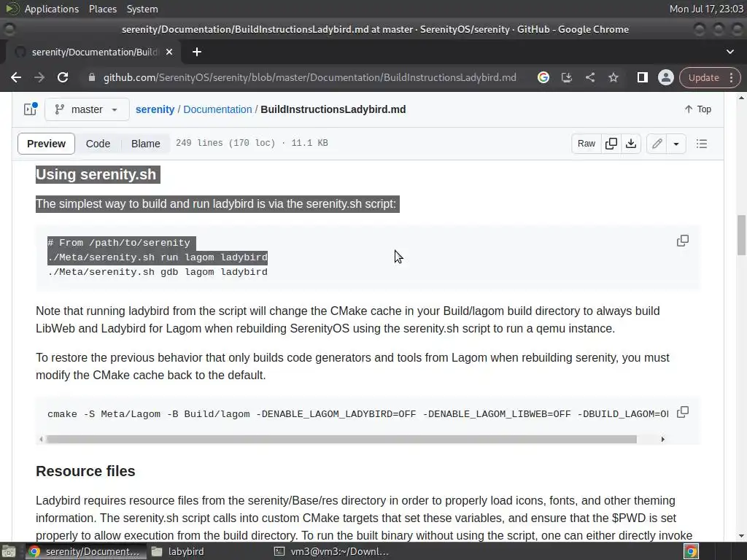Reload the GitHub page
The width and height of the screenshot is (747, 560).
(x=63, y=77)
